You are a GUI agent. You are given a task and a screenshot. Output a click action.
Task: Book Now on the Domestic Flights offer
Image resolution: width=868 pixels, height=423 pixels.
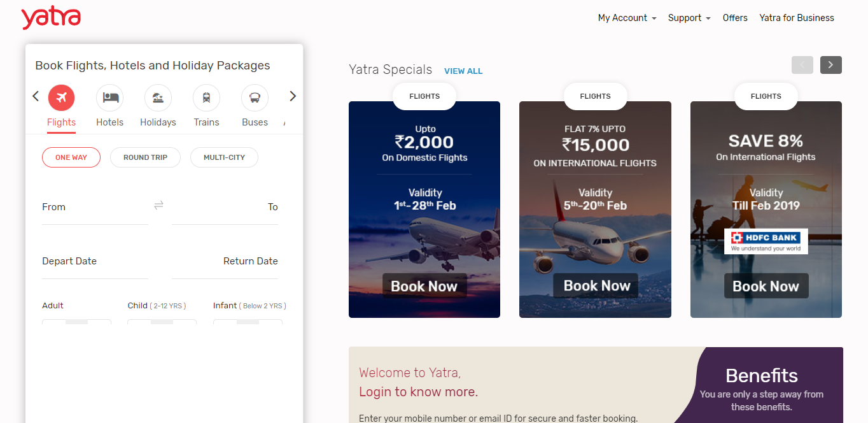tap(424, 286)
